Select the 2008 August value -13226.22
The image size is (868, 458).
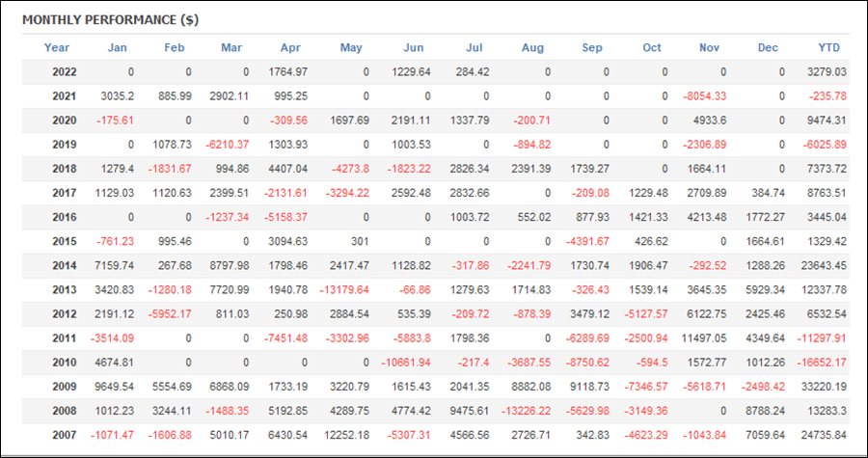click(x=526, y=411)
